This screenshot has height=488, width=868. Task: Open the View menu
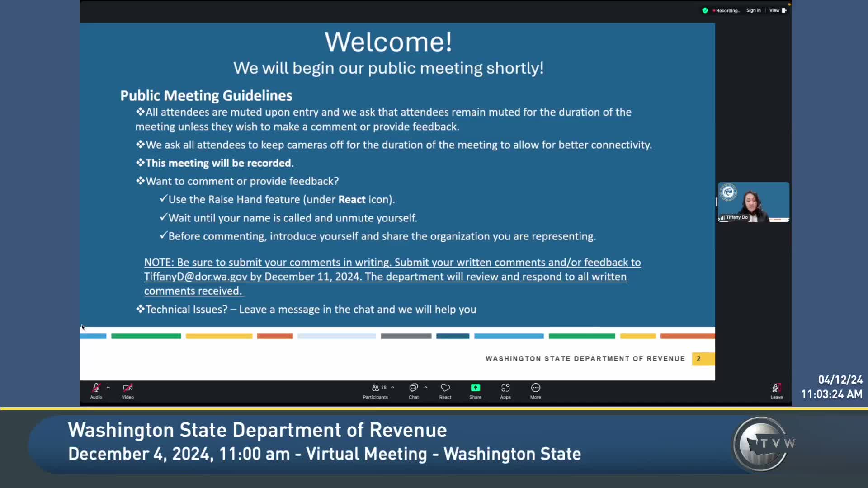tap(778, 10)
